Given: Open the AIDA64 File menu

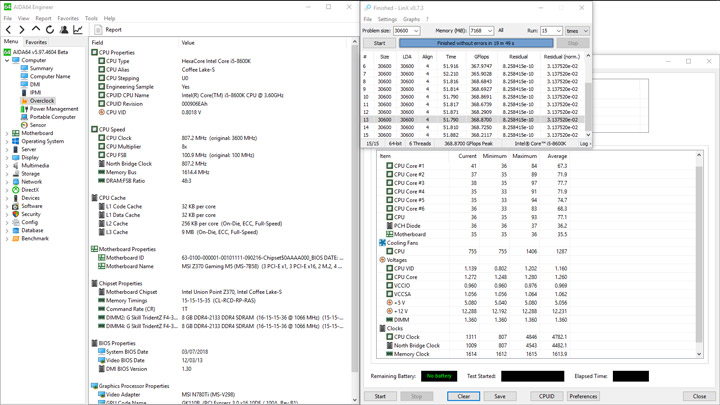Looking at the screenshot, I should point(8,18).
